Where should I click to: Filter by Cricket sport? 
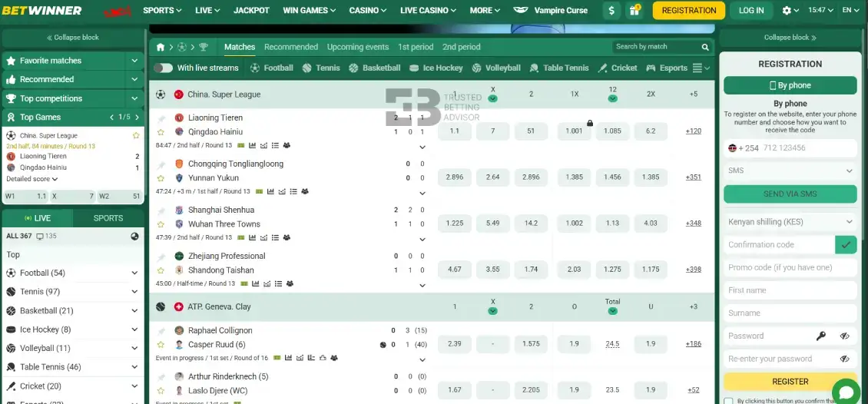(618, 68)
